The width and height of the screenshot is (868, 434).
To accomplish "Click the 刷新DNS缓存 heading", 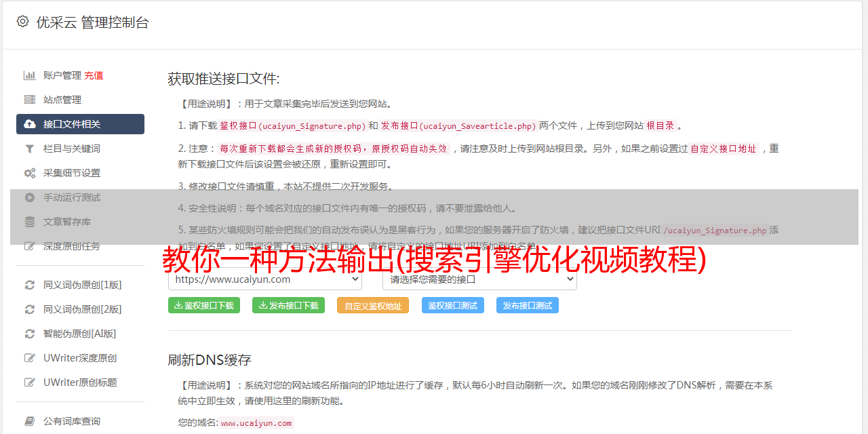I will click(210, 359).
